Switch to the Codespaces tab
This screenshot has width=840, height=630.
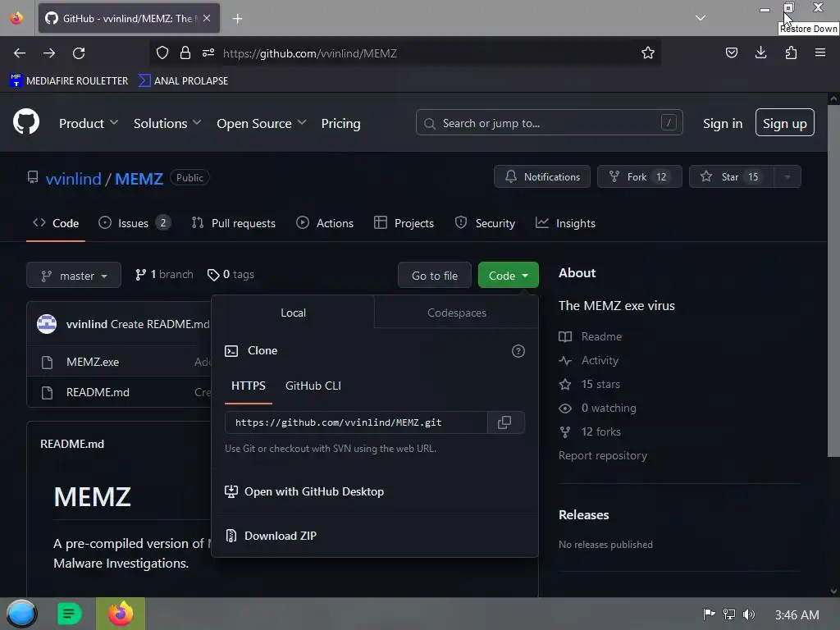456,313
